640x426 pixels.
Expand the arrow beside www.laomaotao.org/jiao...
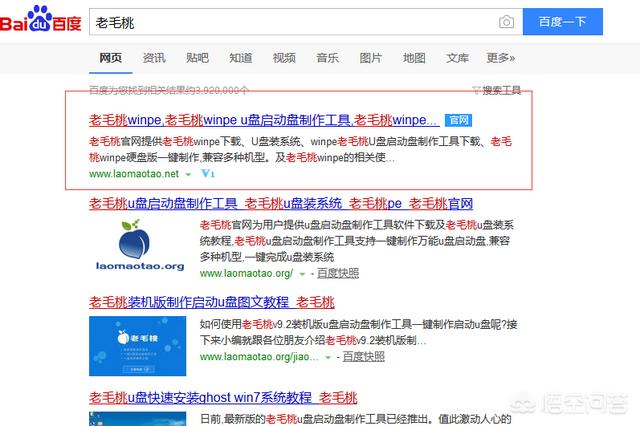pos(327,357)
